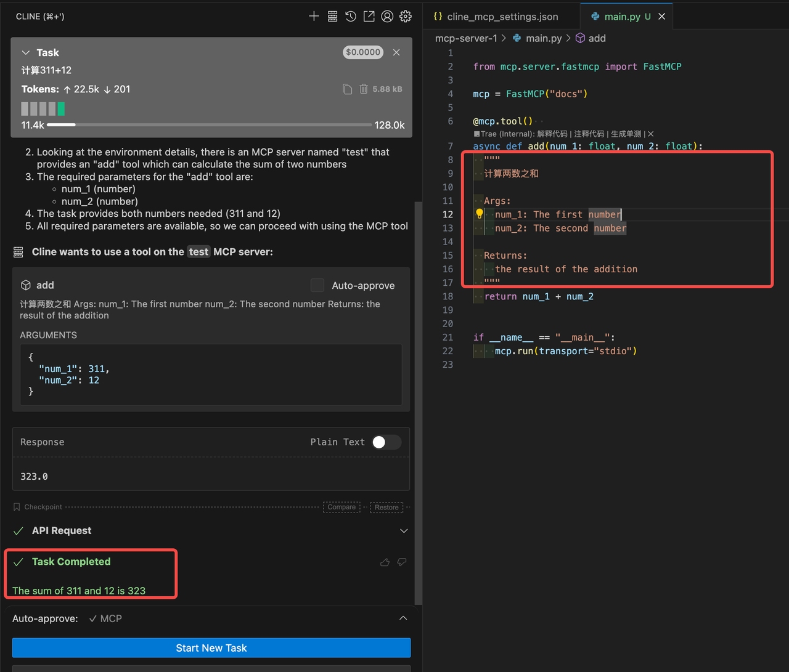
Task: Click the thumbs up feedback icon
Action: [x=385, y=562]
